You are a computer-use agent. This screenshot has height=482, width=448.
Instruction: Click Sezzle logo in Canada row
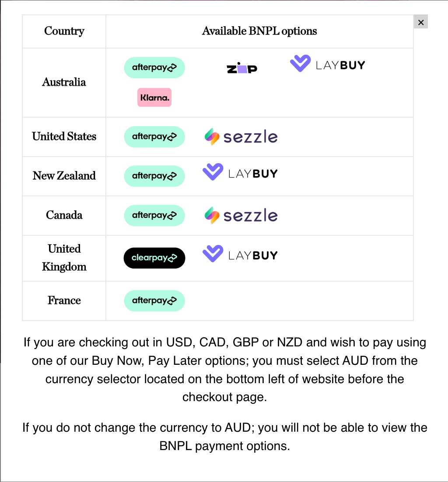pyautogui.click(x=241, y=215)
